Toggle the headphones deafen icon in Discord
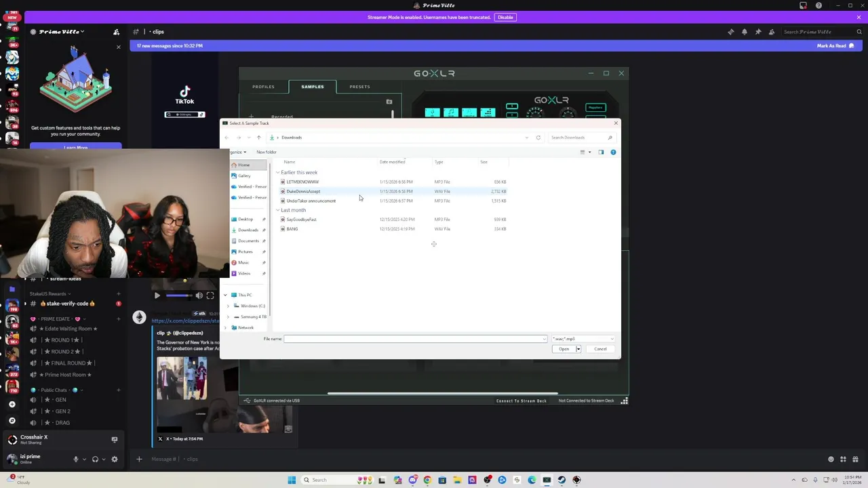Screen dimensions: 868x488 [x=95, y=460]
